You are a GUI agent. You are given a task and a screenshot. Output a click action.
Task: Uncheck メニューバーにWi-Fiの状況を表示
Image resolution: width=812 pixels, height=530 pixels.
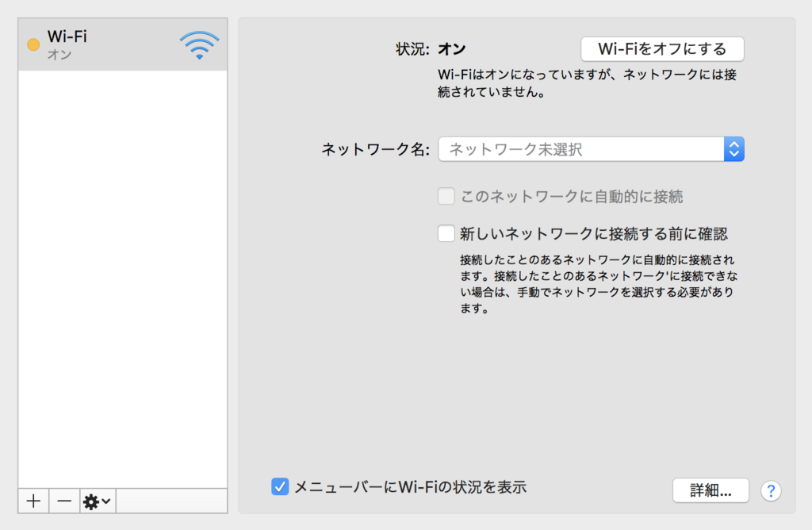tap(280, 486)
